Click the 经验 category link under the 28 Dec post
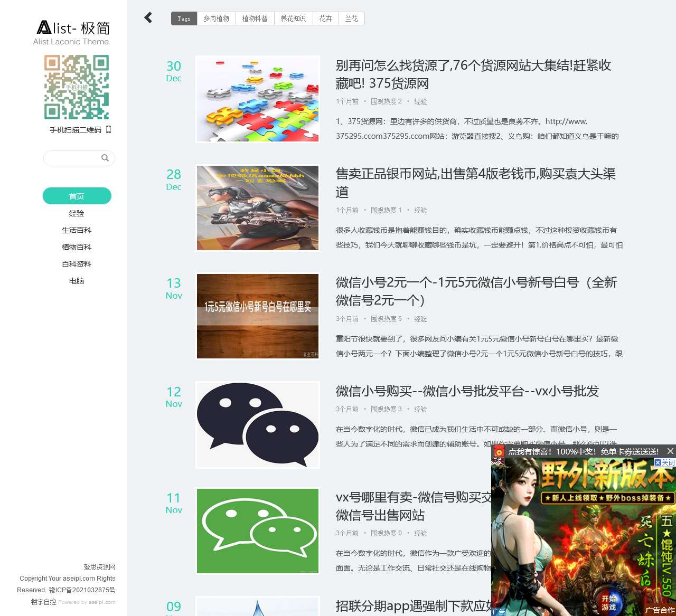Screen dimensions: 676x616 [420, 210]
